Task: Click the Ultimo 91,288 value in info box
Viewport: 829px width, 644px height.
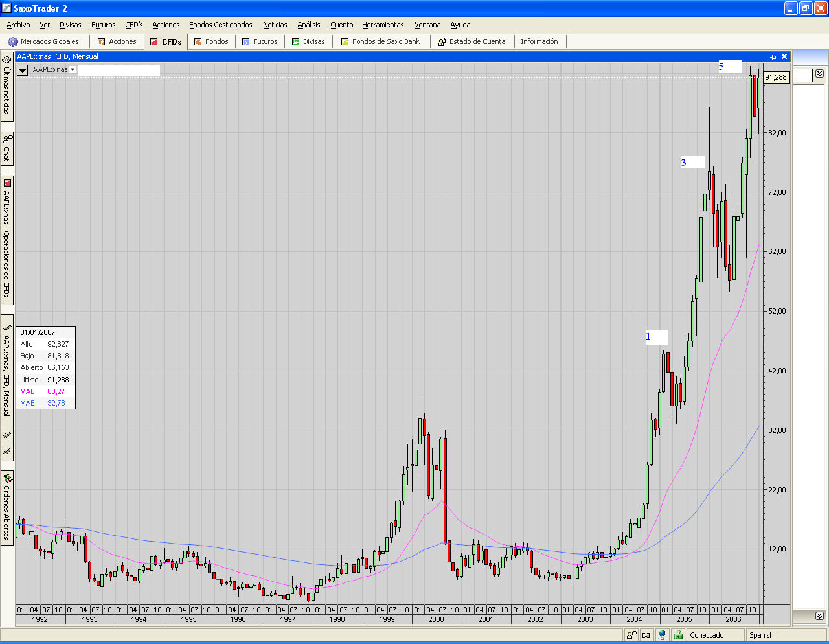Action: [58, 380]
